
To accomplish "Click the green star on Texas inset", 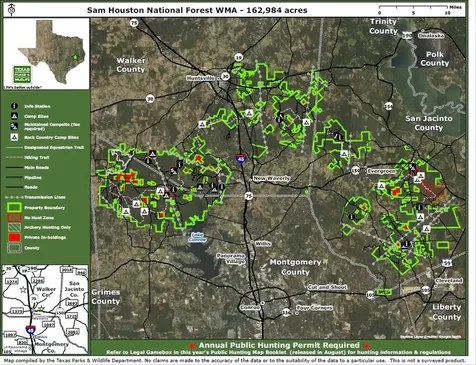I will [75, 57].
